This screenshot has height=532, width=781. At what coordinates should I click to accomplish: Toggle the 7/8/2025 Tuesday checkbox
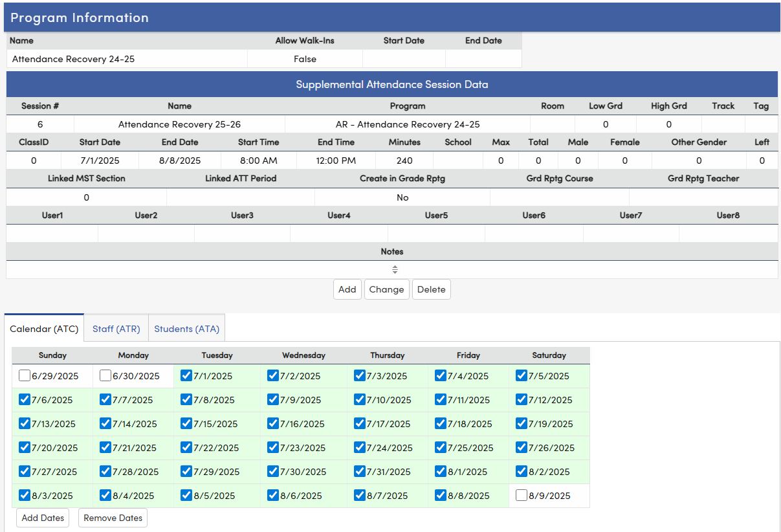[x=186, y=399]
